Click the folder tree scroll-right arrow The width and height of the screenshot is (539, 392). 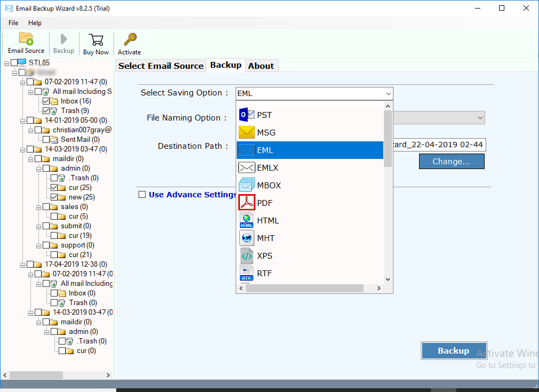(108, 375)
